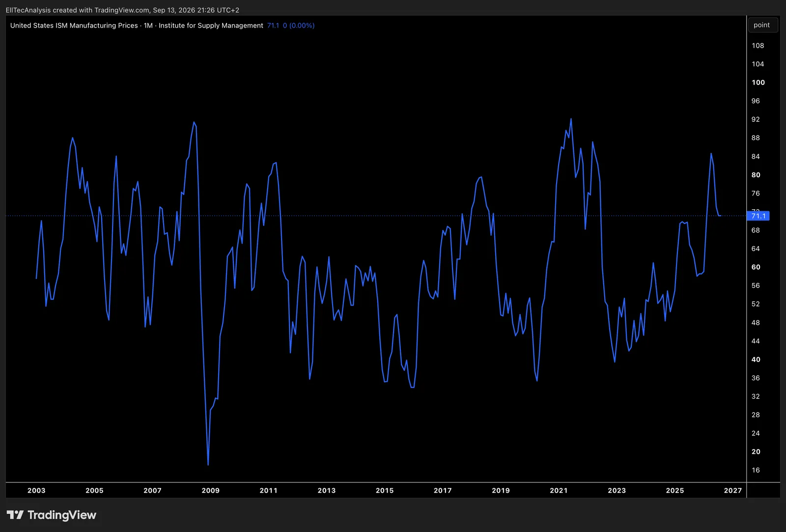Click the 2027 label on time axis
The height and width of the screenshot is (532, 786).
[x=733, y=490]
